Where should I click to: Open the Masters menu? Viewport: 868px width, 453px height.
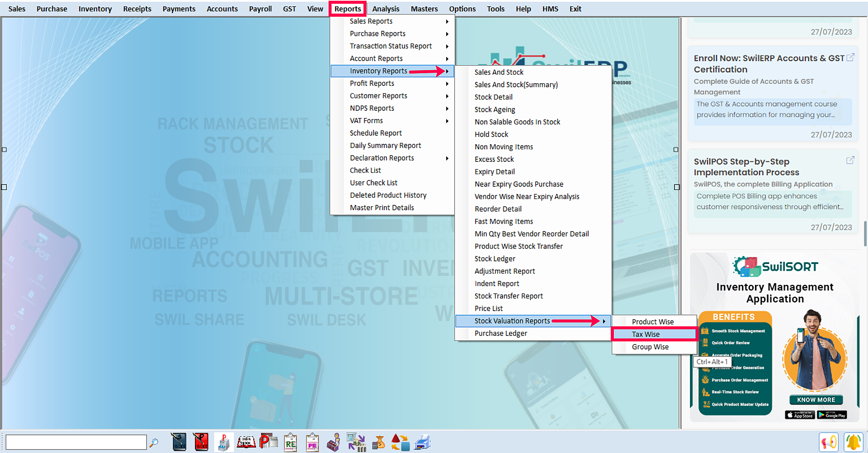(424, 9)
